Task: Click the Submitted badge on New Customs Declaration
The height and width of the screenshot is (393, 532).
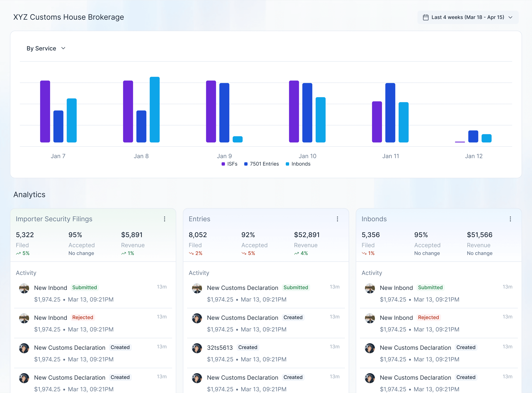Action: coord(296,287)
